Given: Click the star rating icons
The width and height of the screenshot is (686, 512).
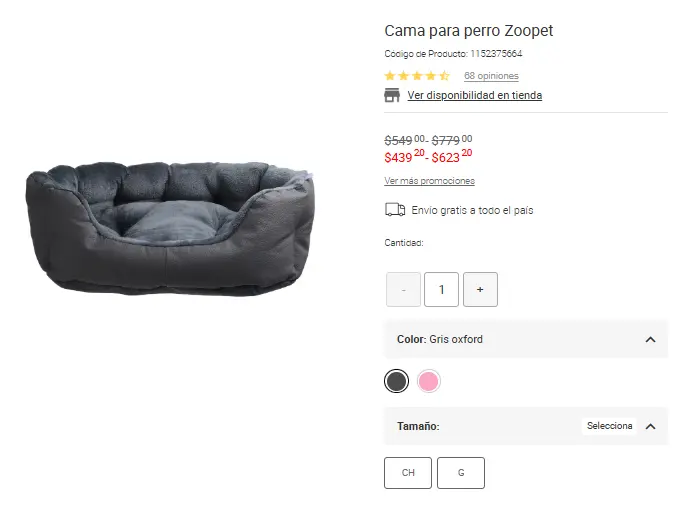Looking at the screenshot, I should coord(417,76).
